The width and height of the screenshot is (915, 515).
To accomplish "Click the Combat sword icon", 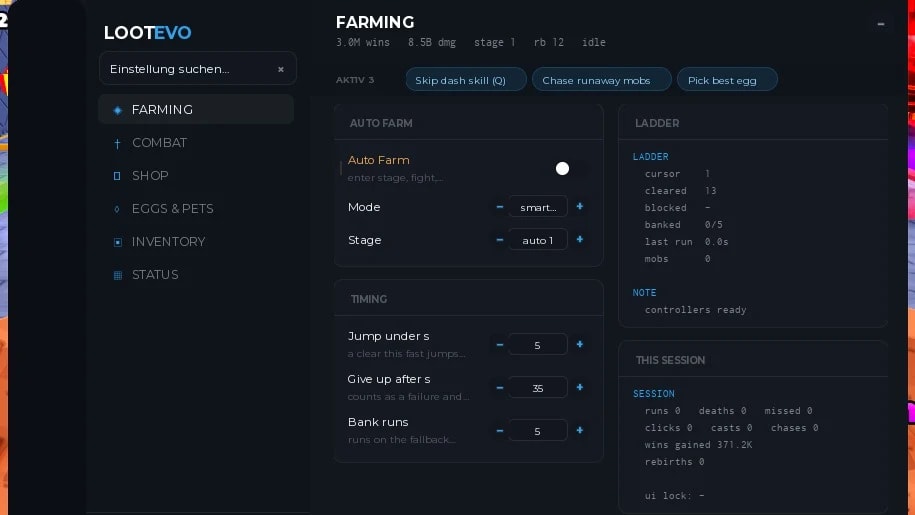I will coord(117,143).
